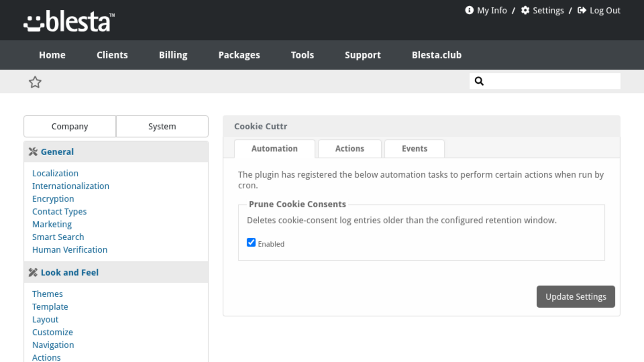The width and height of the screenshot is (644, 362).
Task: Open the Clients menu
Action: 112,55
